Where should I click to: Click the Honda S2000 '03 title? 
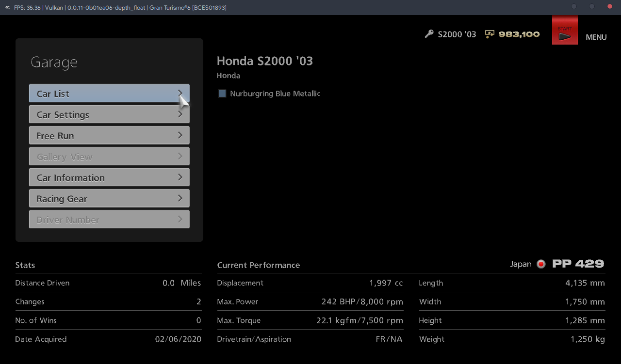[265, 61]
